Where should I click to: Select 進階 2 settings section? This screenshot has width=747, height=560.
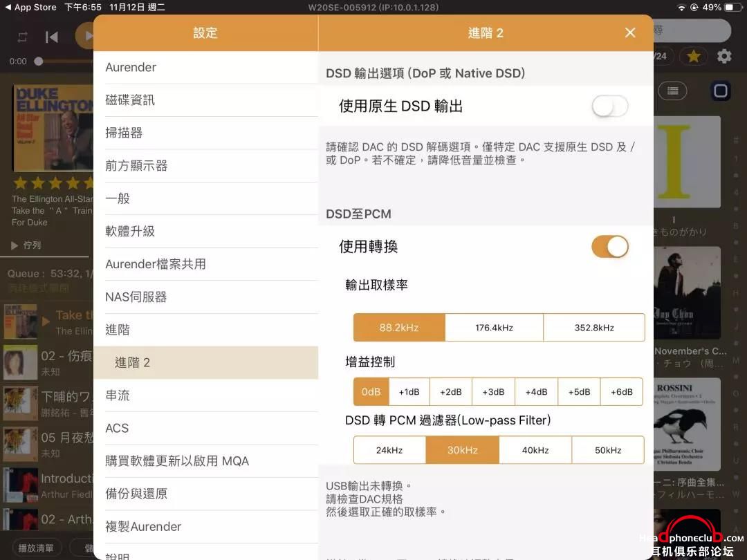point(206,362)
